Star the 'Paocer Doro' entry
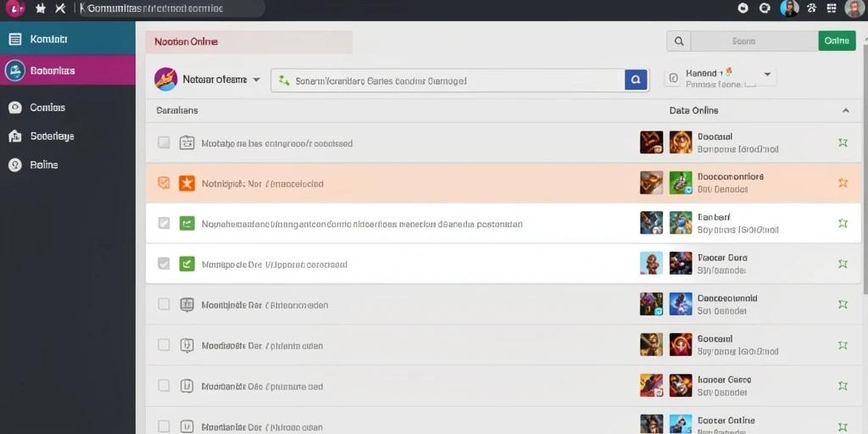This screenshot has height=434, width=868. 843,264
